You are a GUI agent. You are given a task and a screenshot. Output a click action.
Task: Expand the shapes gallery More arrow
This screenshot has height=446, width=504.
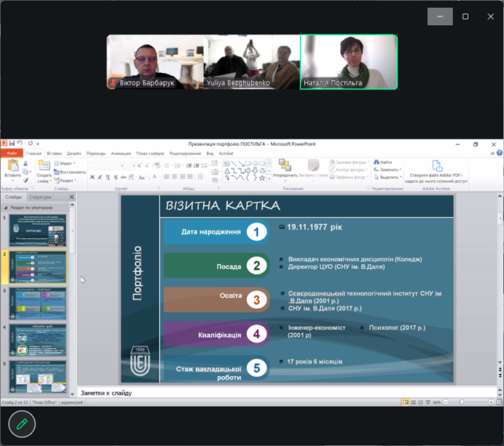269,178
